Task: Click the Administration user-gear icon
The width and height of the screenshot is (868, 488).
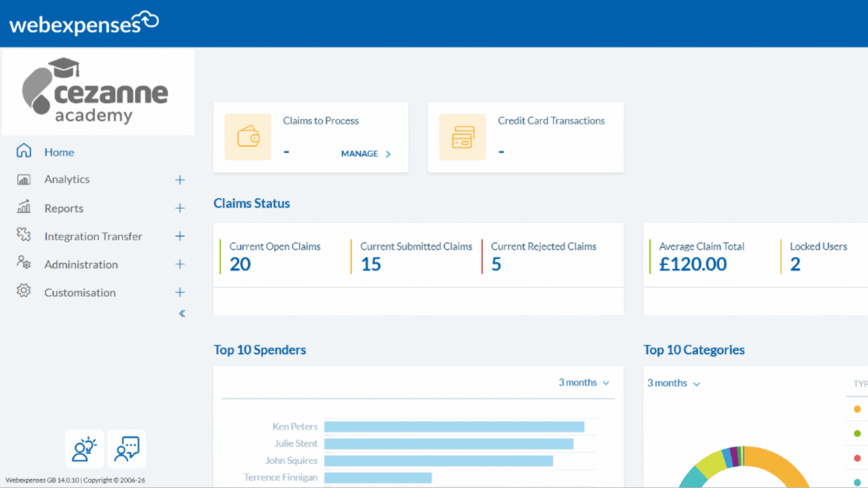Action: click(x=24, y=264)
